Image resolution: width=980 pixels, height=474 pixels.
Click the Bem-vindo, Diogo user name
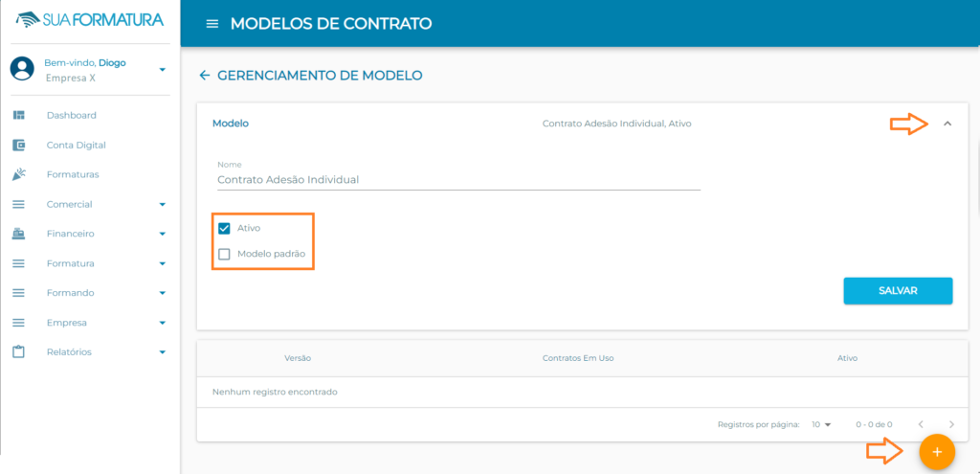point(85,63)
